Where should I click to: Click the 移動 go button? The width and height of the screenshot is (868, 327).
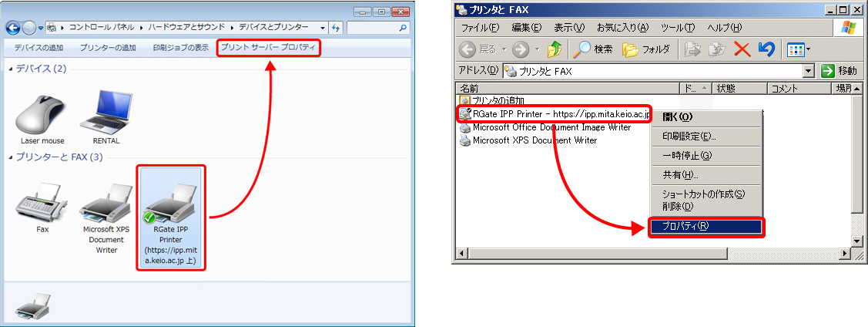(x=839, y=71)
